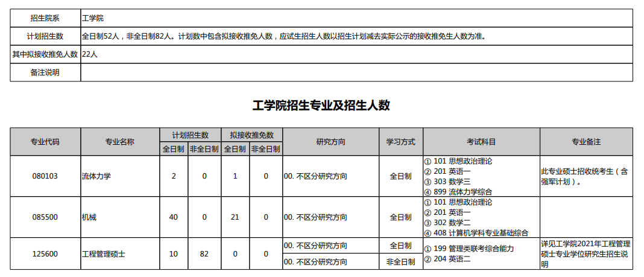The width and height of the screenshot is (644, 277).
Task: Click the 专业代码 column header
Action: [45, 142]
